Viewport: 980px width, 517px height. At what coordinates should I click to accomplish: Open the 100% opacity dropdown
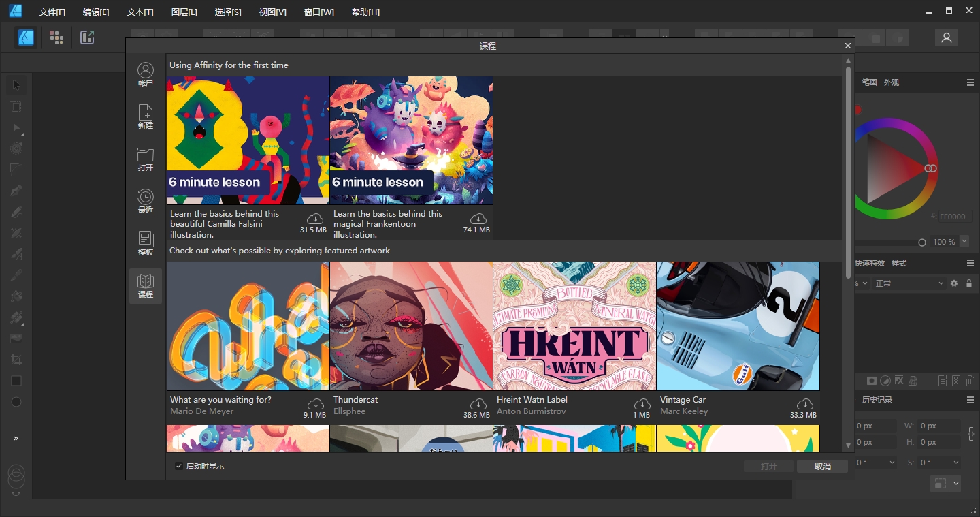[x=963, y=242]
